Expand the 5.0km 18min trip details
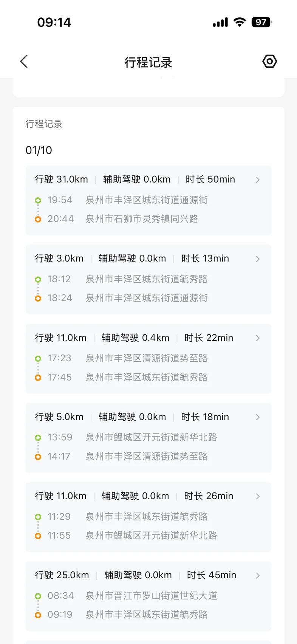This screenshot has width=297, height=644. coord(258,417)
